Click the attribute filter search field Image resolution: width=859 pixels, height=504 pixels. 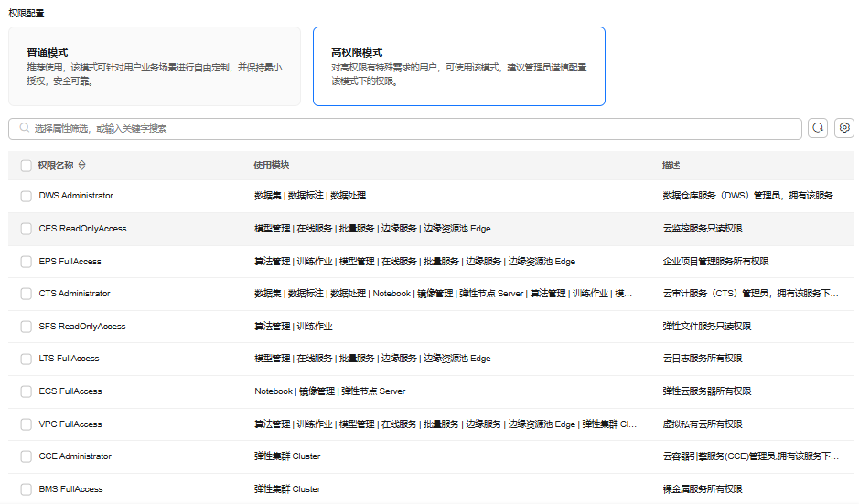(412, 129)
